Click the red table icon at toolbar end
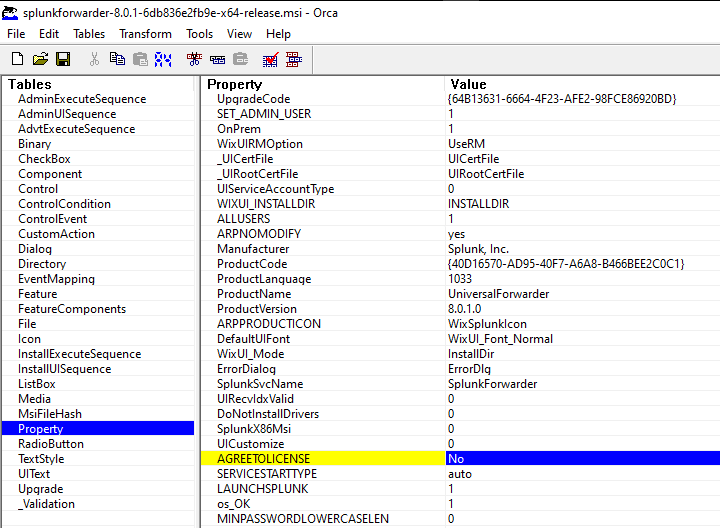720x528 pixels. tap(294, 60)
